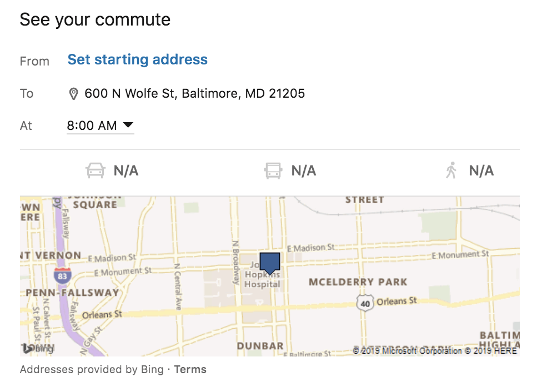Click the blue map marker pin
This screenshot has height=392, width=542.
(x=270, y=263)
